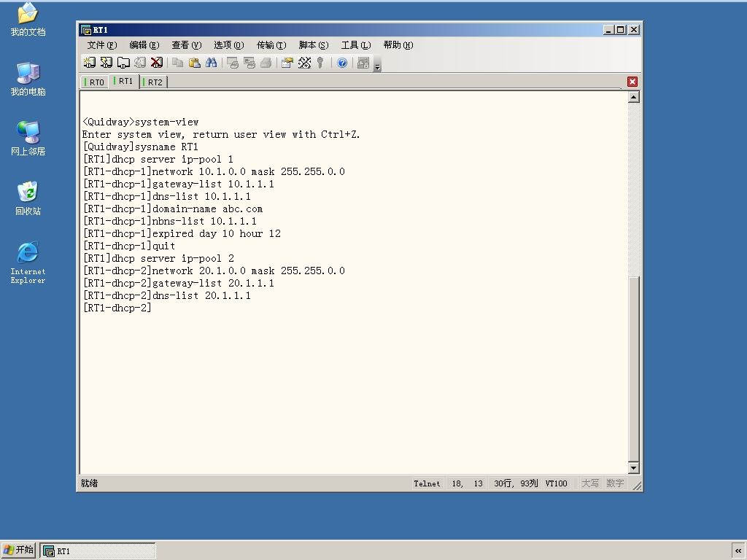
Task: Open the 脚本(S) menu
Action: click(x=314, y=45)
